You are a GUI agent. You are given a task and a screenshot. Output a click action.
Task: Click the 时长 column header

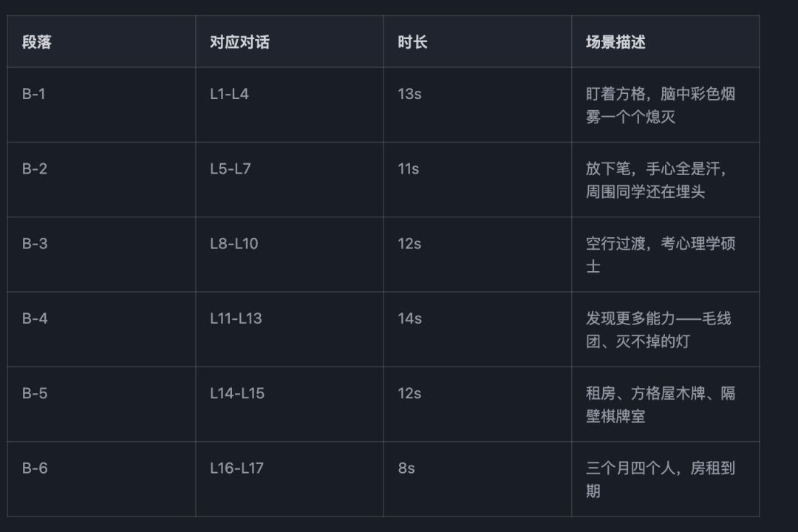pos(412,42)
